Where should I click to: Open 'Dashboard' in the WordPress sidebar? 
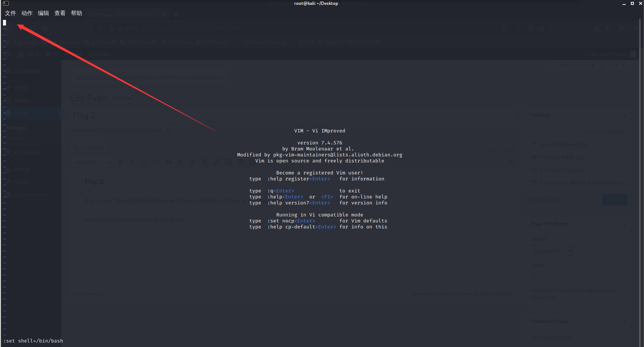(27, 71)
